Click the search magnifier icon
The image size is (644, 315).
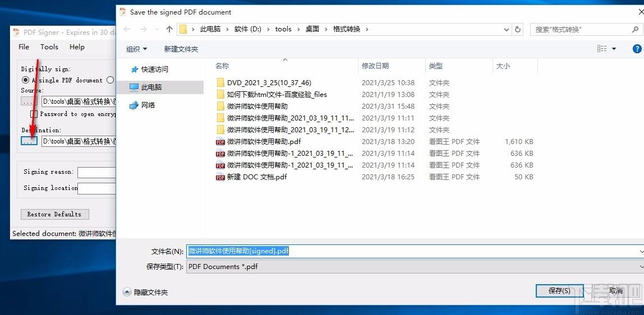click(635, 30)
